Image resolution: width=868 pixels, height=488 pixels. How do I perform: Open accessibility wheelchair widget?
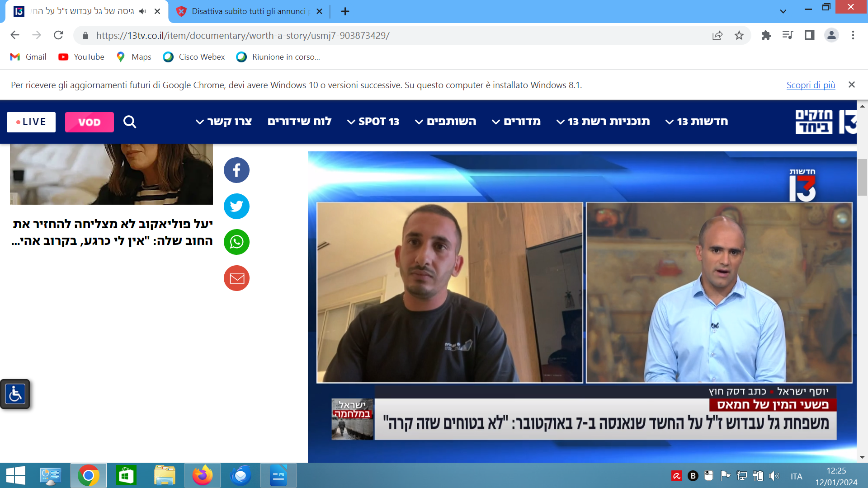click(15, 394)
